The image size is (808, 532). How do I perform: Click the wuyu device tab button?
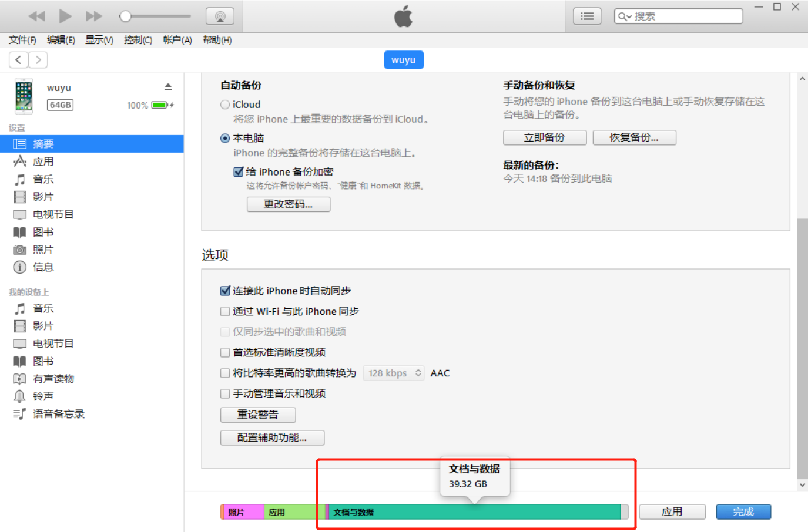(404, 60)
